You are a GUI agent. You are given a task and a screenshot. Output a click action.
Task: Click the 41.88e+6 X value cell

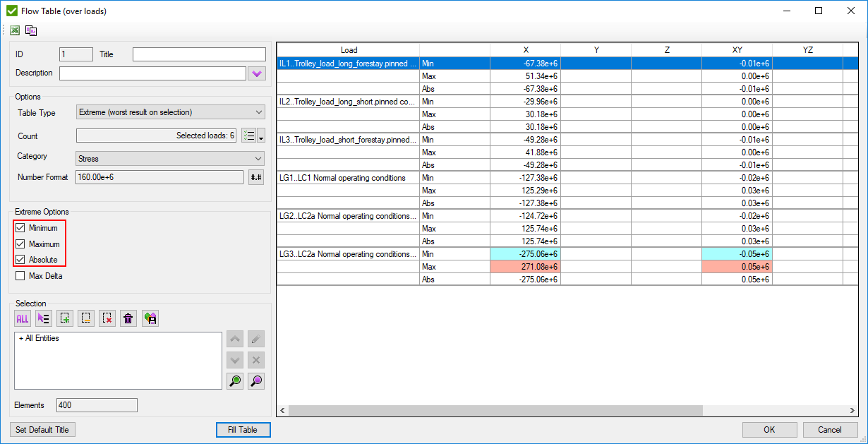click(526, 152)
